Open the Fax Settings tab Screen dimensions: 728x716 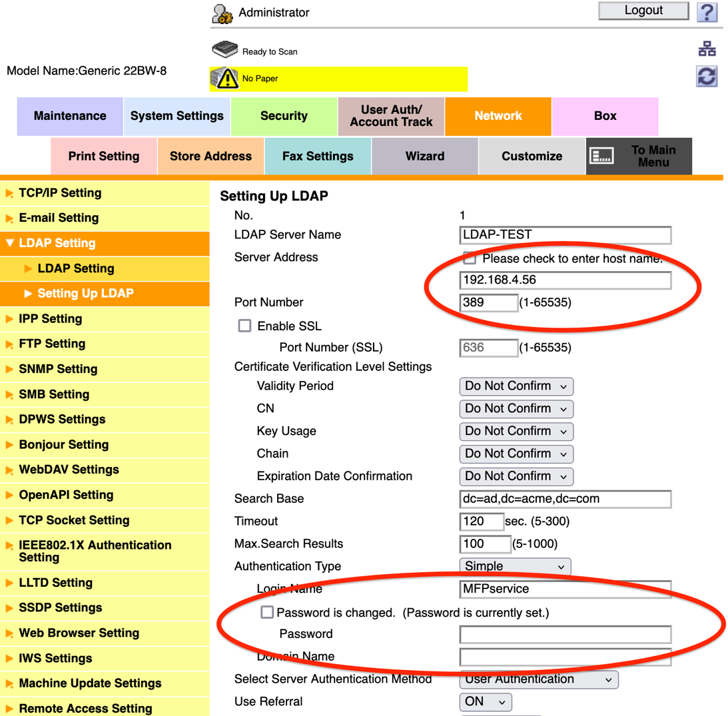coord(318,157)
